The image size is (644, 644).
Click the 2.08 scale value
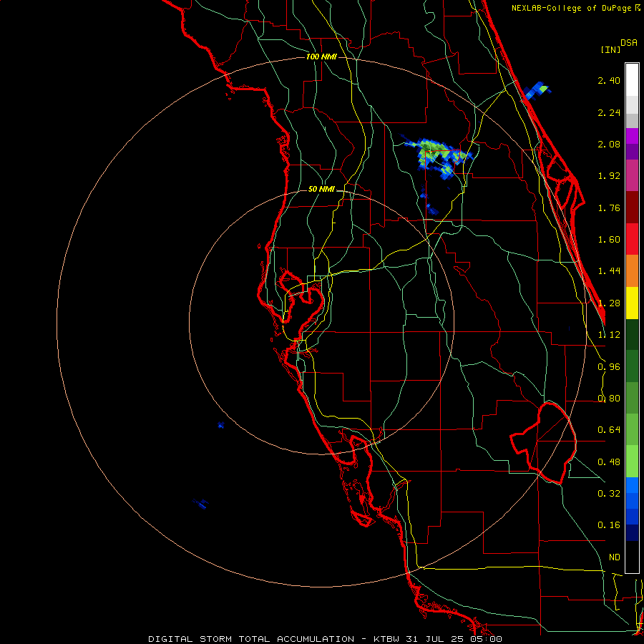pos(609,144)
